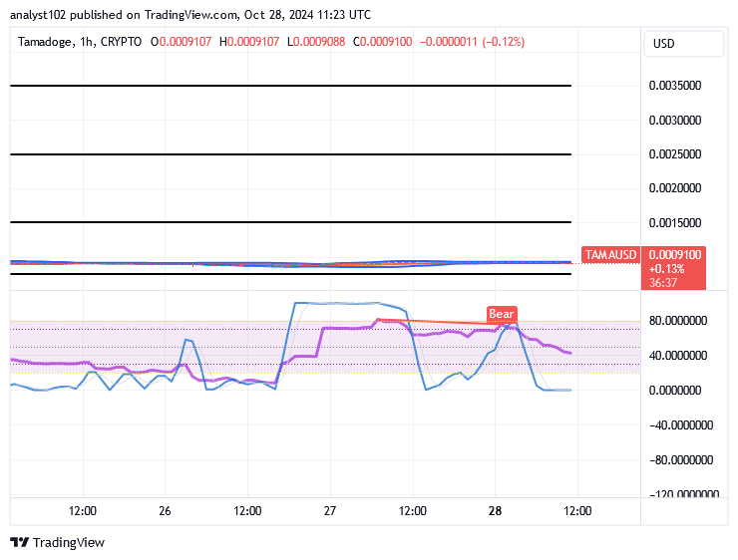Open the USD currency selector
The height and width of the screenshot is (560, 738).
coord(683,44)
